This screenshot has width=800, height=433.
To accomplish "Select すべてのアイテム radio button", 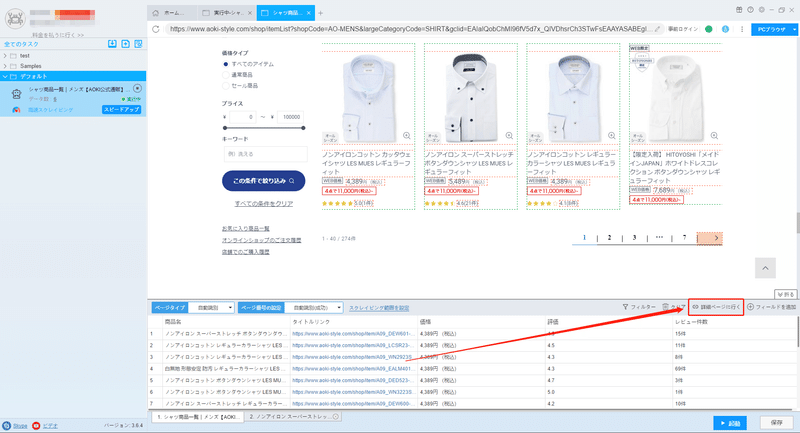I will point(226,64).
